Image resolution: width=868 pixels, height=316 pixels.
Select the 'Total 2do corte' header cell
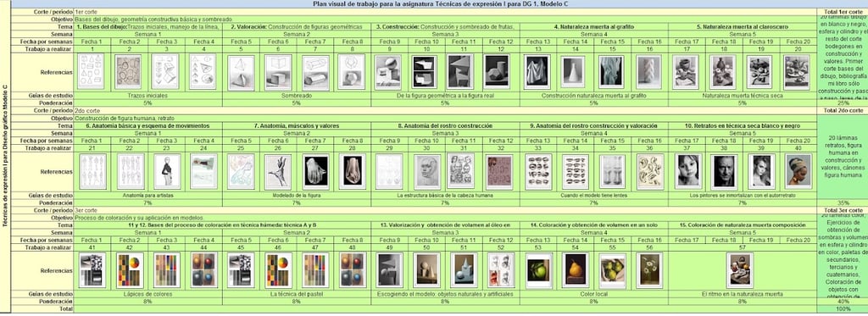pos(842,111)
